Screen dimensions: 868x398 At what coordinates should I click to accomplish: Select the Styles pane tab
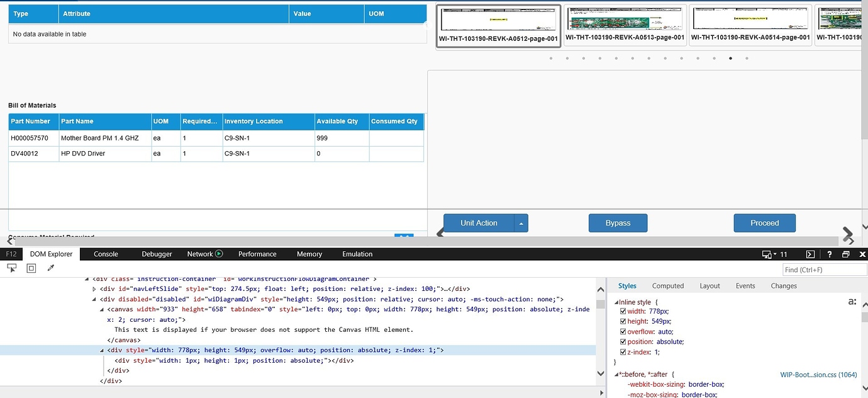click(627, 286)
